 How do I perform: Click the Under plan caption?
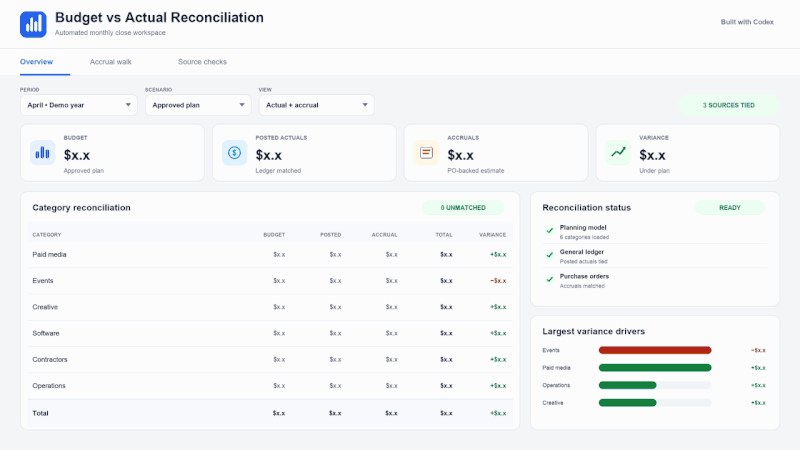click(654, 171)
